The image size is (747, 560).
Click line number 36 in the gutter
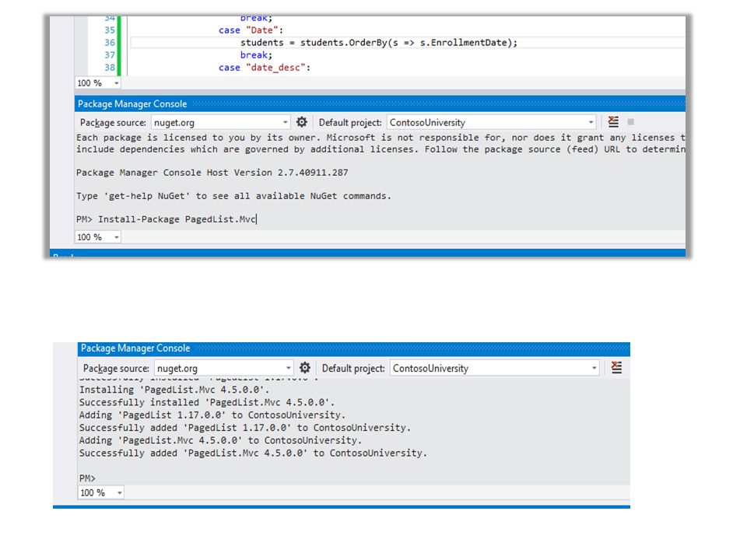pos(110,42)
